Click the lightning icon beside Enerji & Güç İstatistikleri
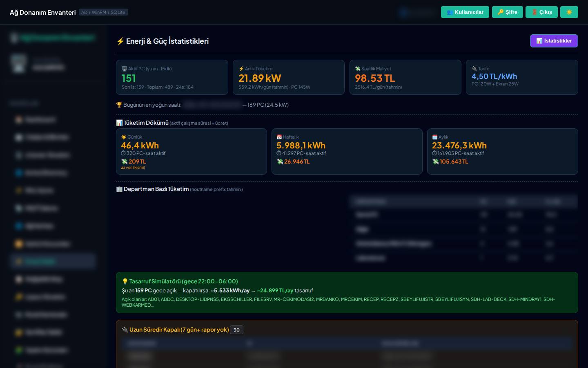 pyautogui.click(x=120, y=41)
